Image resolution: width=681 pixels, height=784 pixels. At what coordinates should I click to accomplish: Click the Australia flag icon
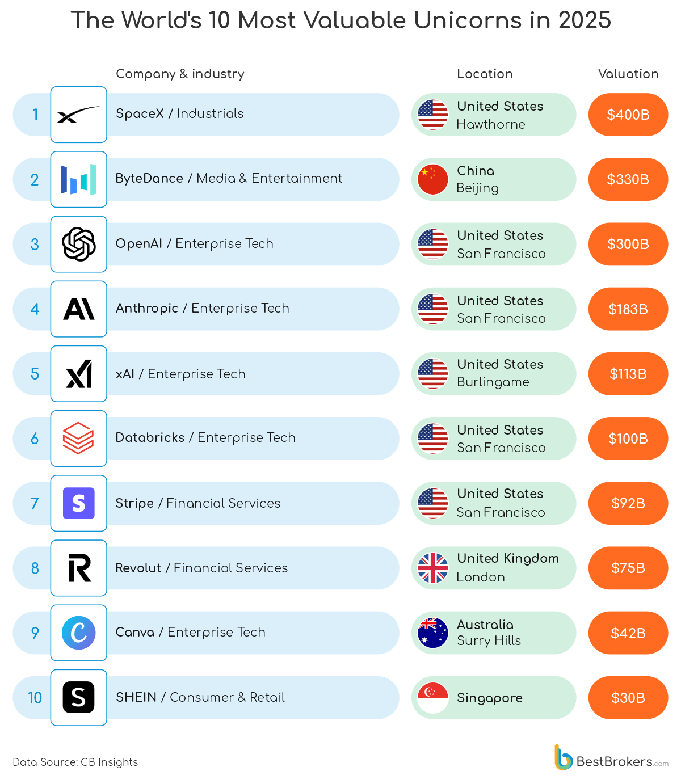[x=433, y=633]
